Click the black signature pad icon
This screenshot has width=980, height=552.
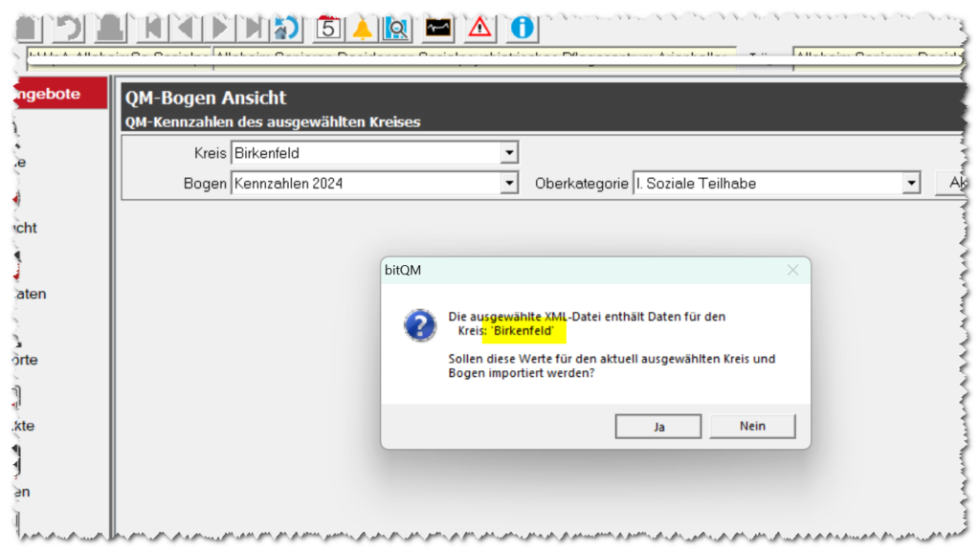(438, 28)
